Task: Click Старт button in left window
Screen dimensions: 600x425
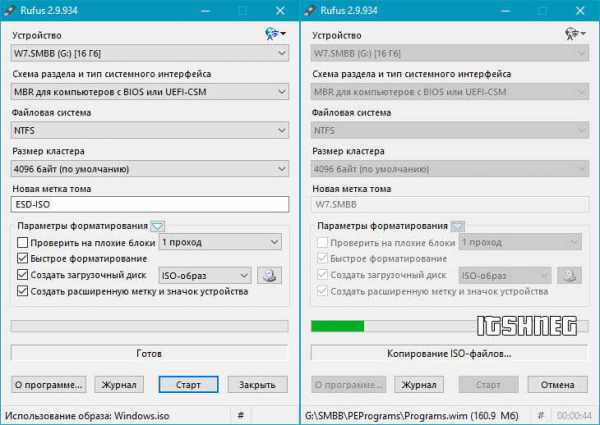Action: [x=189, y=384]
